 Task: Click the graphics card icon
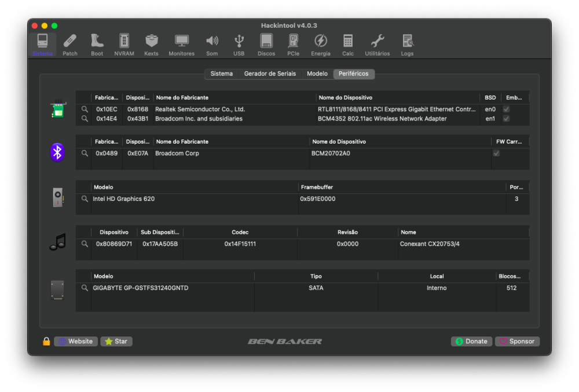click(58, 197)
